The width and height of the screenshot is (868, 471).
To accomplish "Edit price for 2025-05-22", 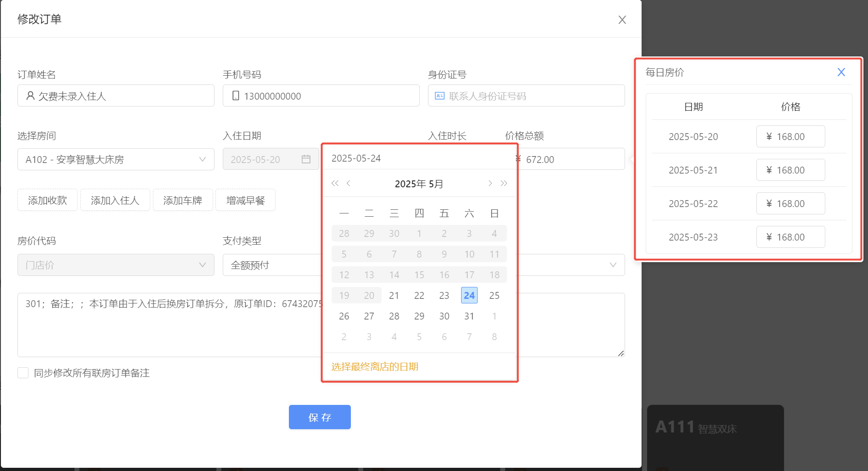I will click(790, 203).
